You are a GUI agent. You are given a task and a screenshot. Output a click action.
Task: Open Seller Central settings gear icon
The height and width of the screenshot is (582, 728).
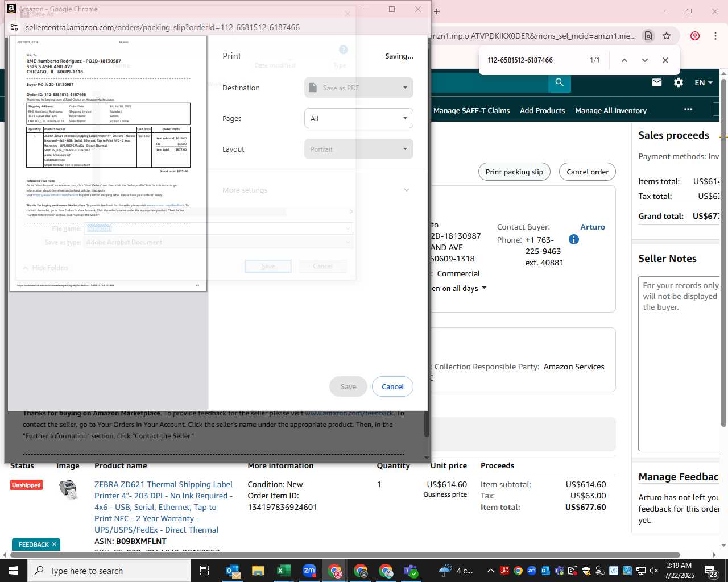(679, 82)
